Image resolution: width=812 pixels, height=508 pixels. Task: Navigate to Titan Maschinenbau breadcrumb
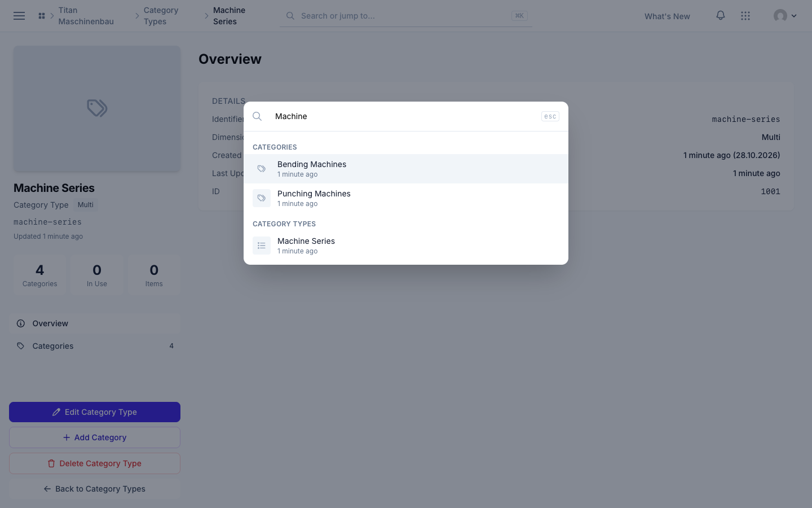(x=86, y=16)
